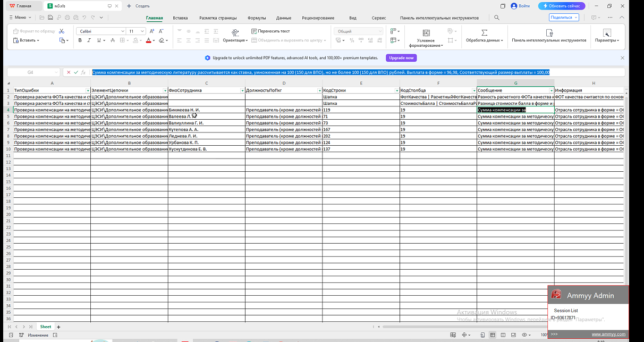644x342 pixels.
Task: Click the fill color bucket icon
Action: pos(136,40)
